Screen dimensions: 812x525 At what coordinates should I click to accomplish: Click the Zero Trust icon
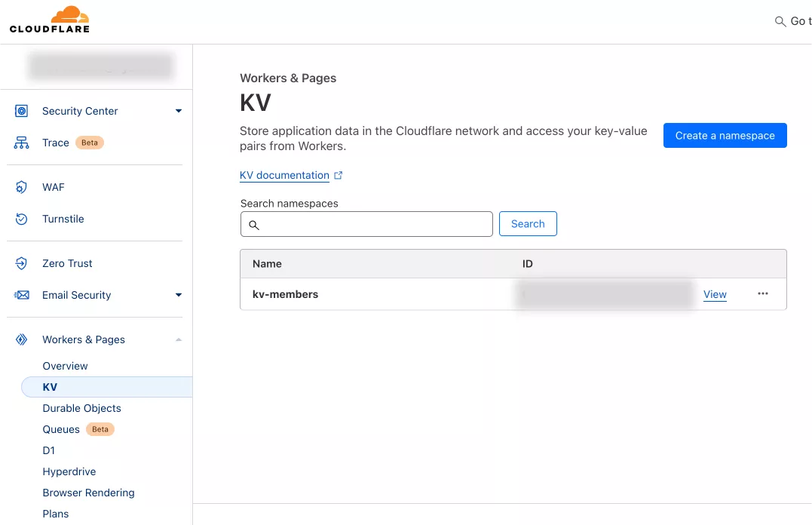click(22, 263)
